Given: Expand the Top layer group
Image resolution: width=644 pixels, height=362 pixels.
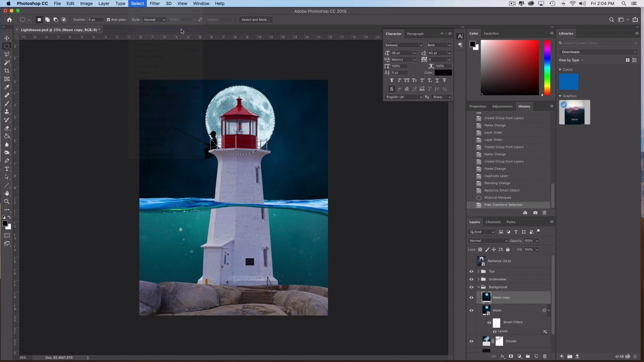Looking at the screenshot, I should (478, 271).
